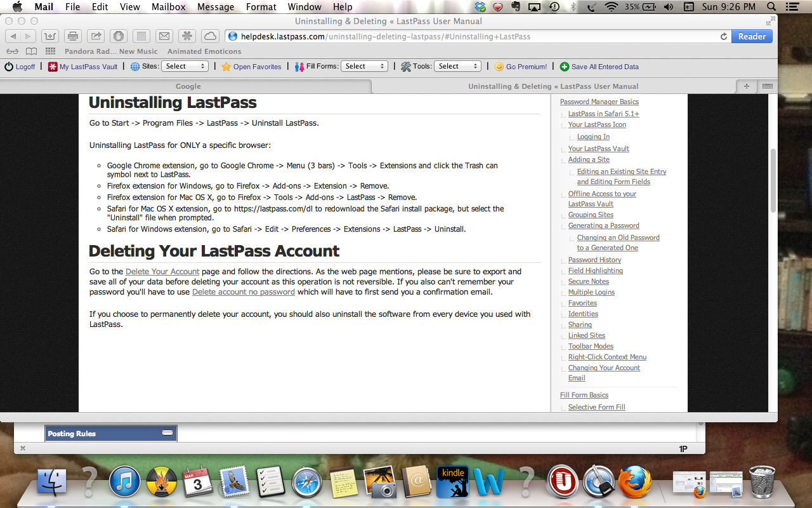
Task: Click the green plus Save All Entered Data icon
Action: click(565, 66)
